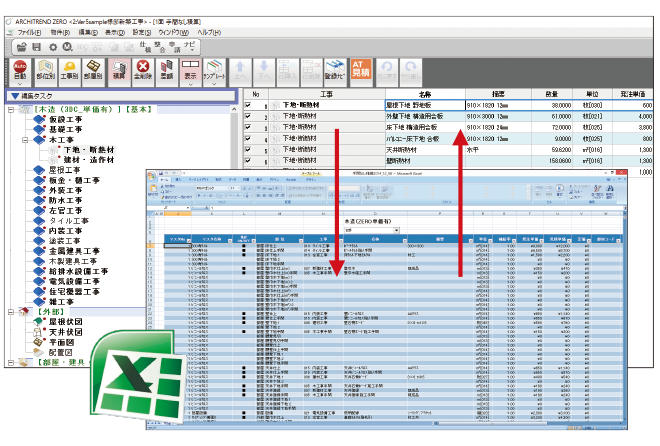Open the 表示(D) menu
660x446 pixels.
click(x=114, y=32)
